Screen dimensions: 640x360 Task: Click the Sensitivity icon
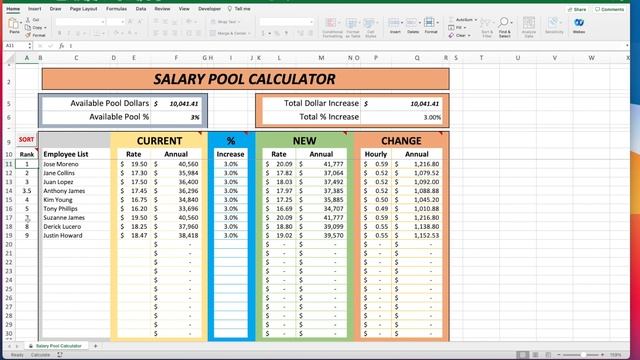pyautogui.click(x=554, y=22)
